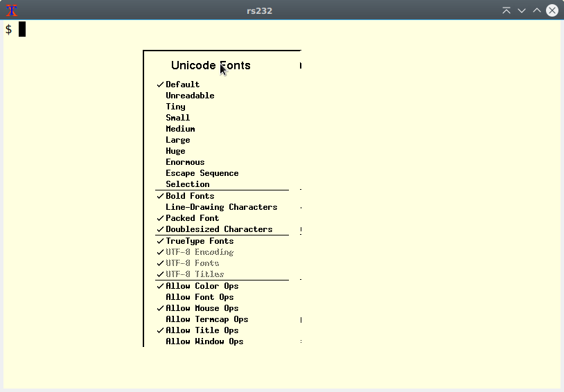Pick the Small font size
The image size is (564, 392).
[177, 118]
